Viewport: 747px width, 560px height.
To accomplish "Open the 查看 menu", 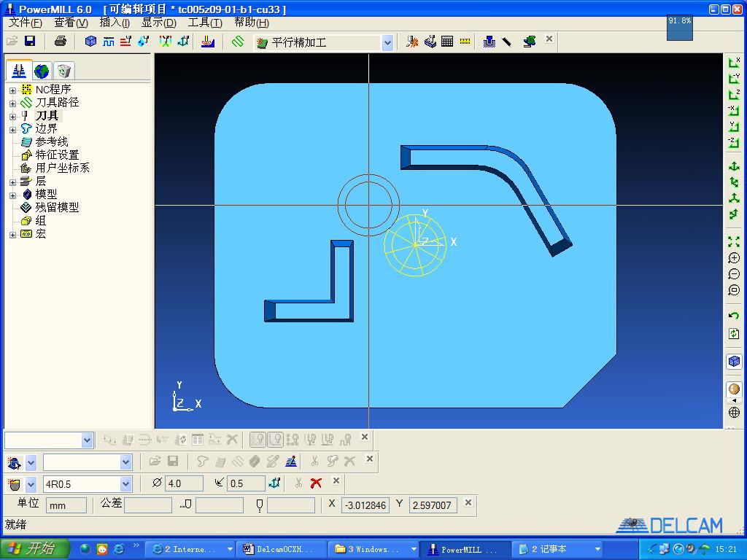I will coord(71,23).
